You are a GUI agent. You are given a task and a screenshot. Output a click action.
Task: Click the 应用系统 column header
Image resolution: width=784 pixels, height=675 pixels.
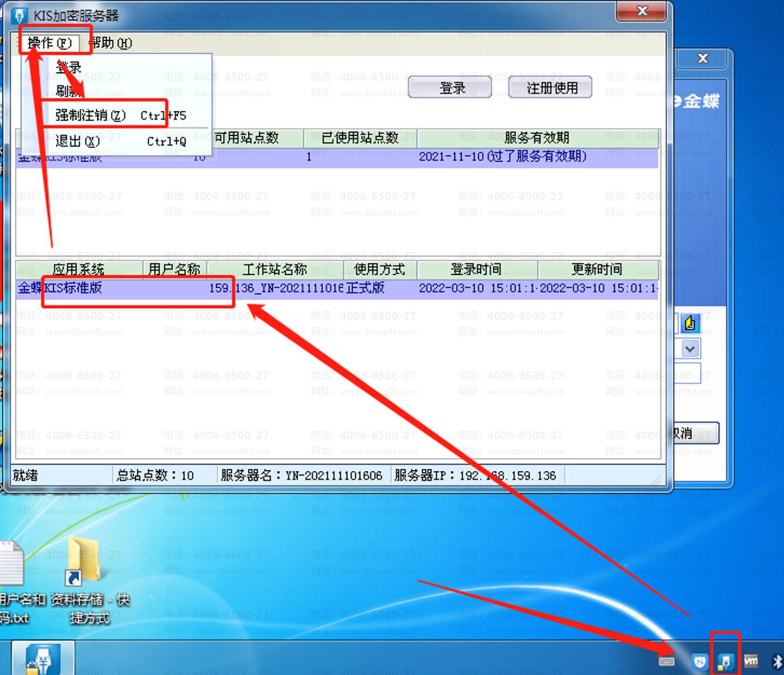point(79,269)
